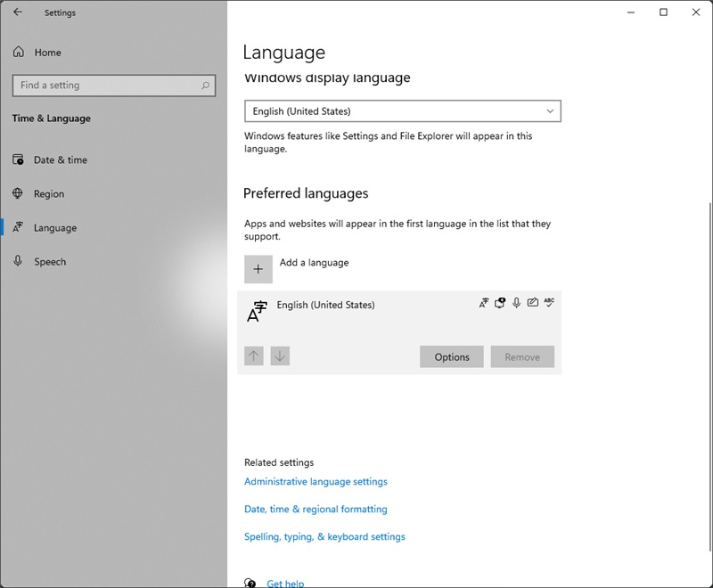Click the speech recognition microphone icon
The image size is (713, 588).
[516, 303]
